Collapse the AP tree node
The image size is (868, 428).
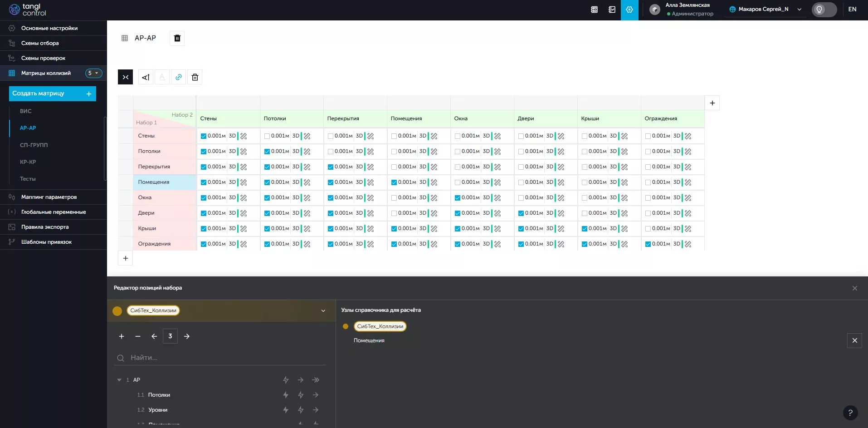click(119, 380)
